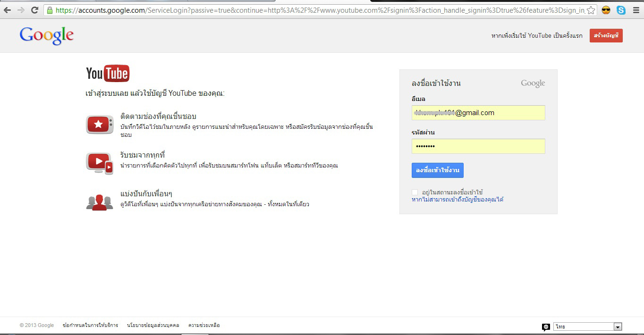644x335 pixels.
Task: Open the can't access your account link
Action: click(x=458, y=200)
